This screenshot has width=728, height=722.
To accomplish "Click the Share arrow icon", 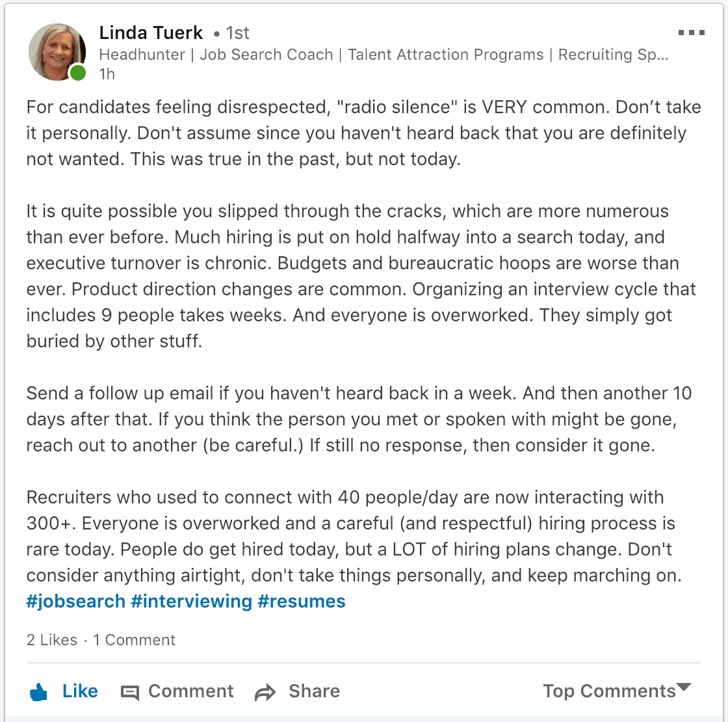I will (265, 693).
